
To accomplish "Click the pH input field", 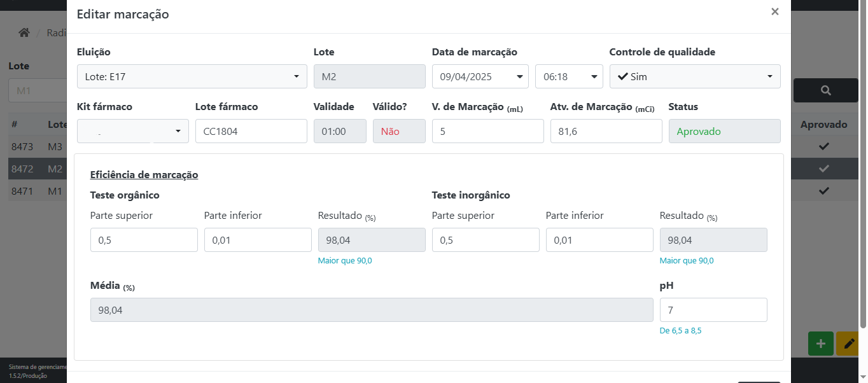I will [713, 310].
